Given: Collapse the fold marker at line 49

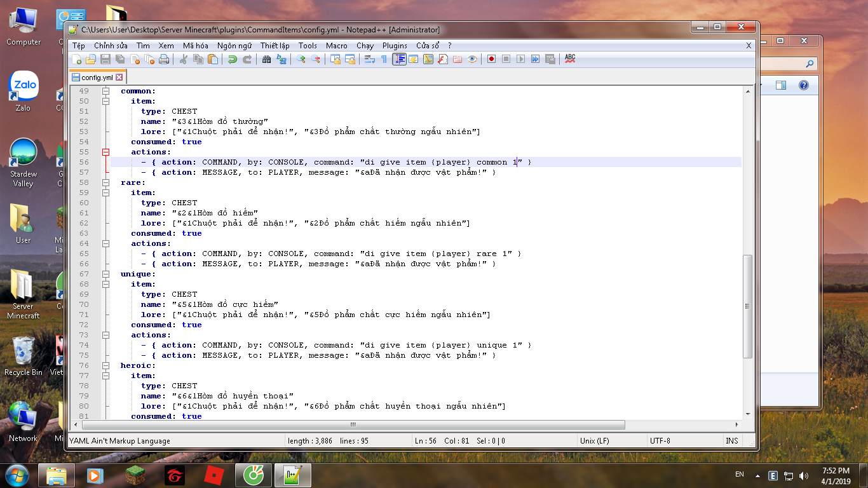Looking at the screenshot, I should coord(105,91).
